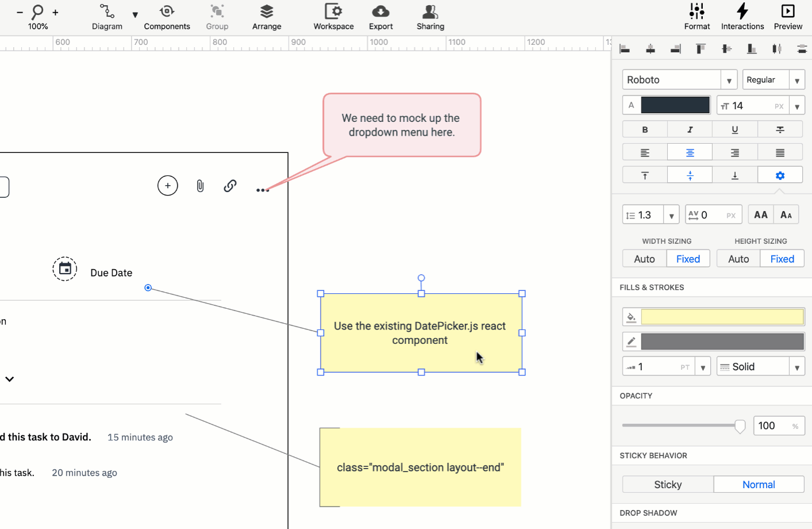Click the paperclip attachment icon

[x=200, y=186]
